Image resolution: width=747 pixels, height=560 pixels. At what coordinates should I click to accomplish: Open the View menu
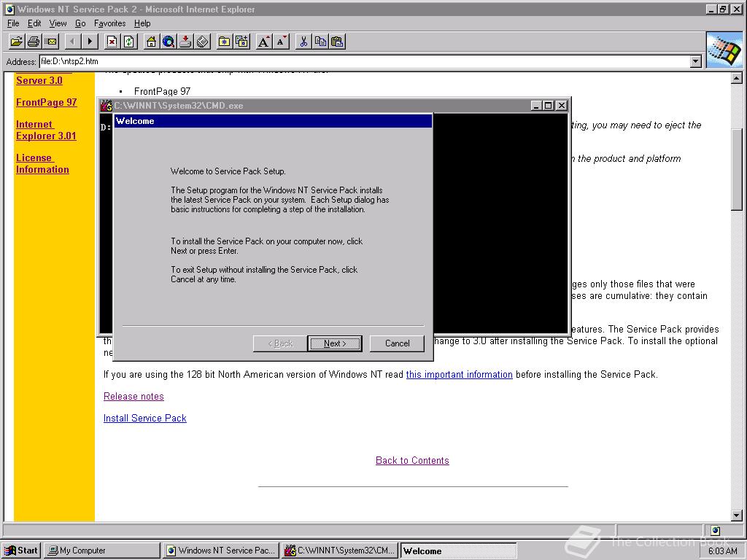tap(58, 23)
